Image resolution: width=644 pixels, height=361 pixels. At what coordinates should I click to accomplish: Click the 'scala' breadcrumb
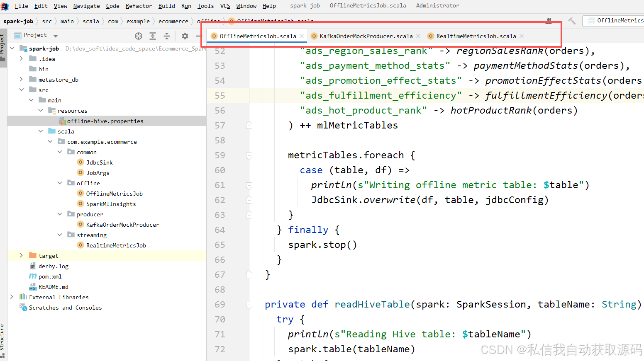point(90,21)
